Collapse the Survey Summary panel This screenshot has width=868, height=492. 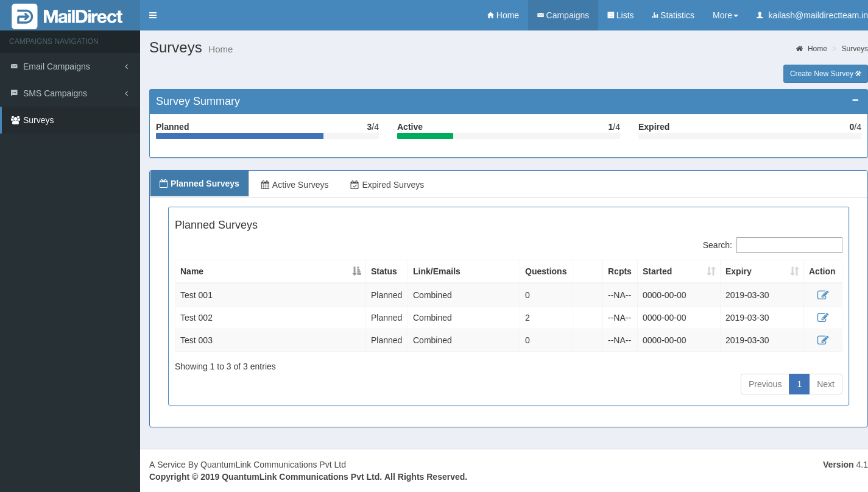[x=855, y=101]
